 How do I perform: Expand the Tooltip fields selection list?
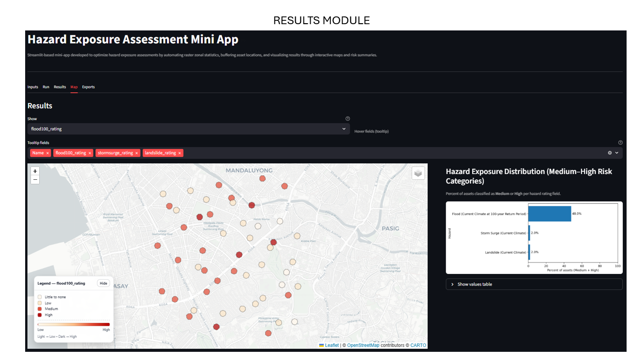pyautogui.click(x=616, y=153)
